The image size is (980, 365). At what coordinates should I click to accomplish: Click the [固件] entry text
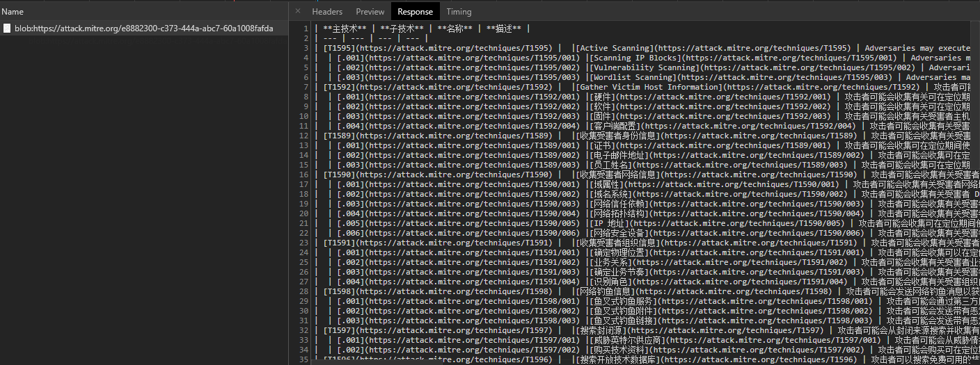tap(602, 116)
